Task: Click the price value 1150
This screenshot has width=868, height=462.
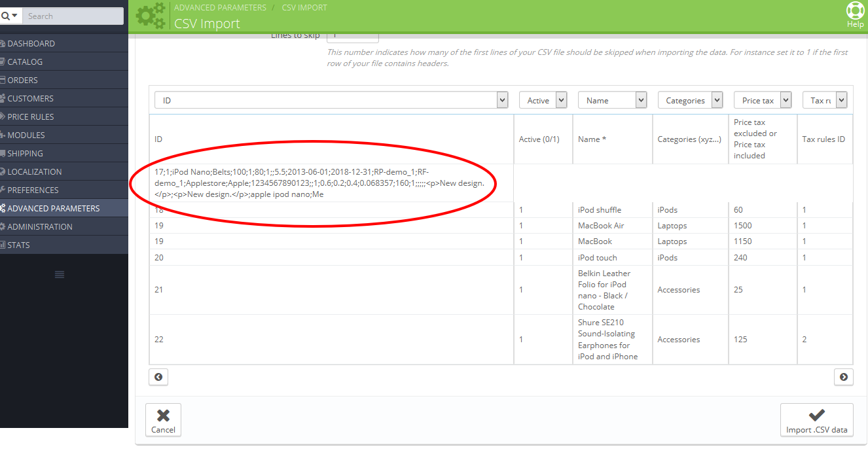Action: click(743, 241)
